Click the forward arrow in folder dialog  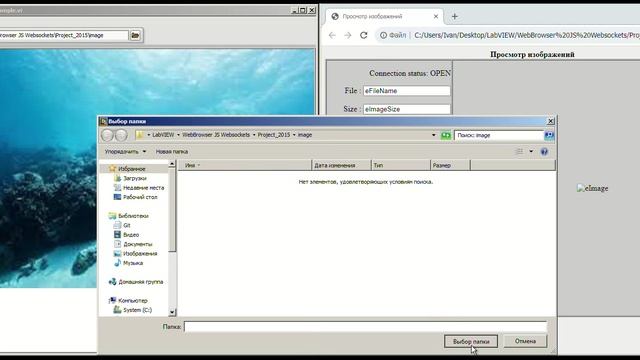(x=121, y=135)
